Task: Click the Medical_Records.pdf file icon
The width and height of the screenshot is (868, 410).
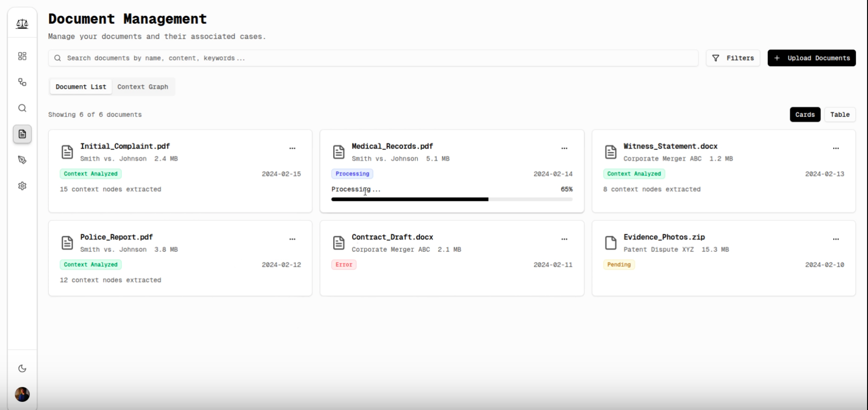Action: click(x=339, y=152)
